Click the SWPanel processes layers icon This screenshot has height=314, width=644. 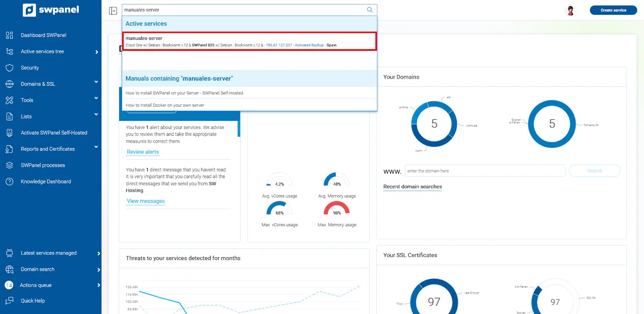(x=10, y=165)
